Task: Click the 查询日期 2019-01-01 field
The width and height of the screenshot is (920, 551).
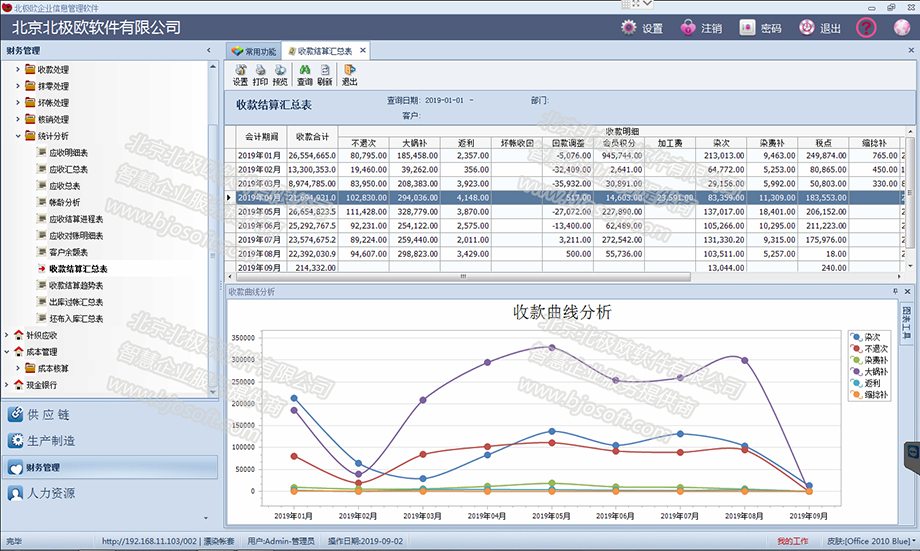Action: (x=444, y=100)
